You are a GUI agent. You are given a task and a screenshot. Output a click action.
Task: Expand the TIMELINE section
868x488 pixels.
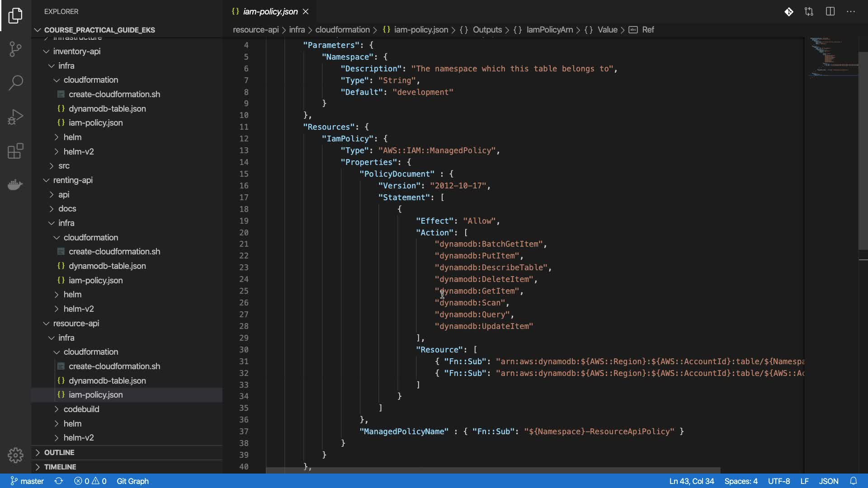pyautogui.click(x=60, y=467)
